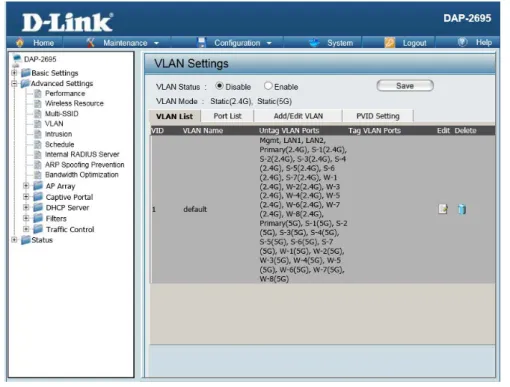Switch to the PVID Setting tab
510x387 pixels.
point(378,116)
